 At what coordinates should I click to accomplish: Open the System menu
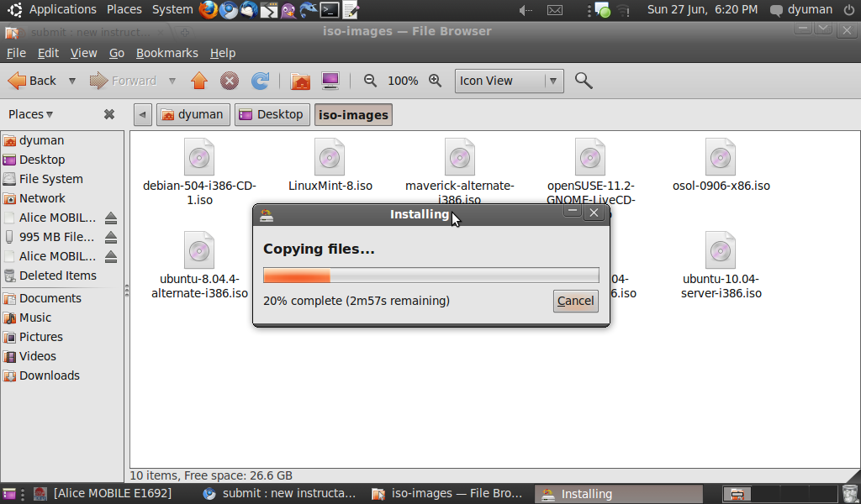(172, 10)
